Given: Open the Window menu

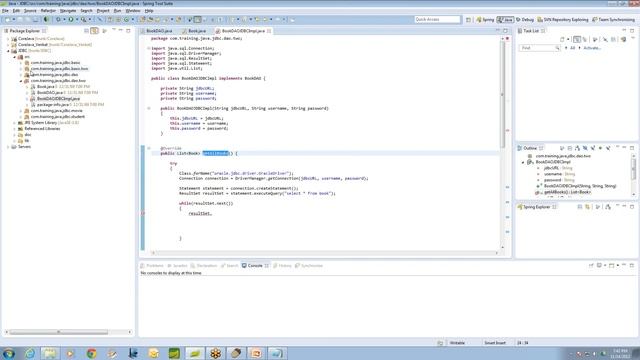Looking at the screenshot, I should 133,11.
